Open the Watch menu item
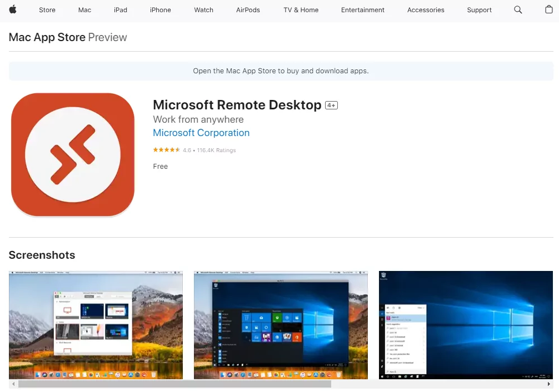559x392 pixels. (203, 10)
